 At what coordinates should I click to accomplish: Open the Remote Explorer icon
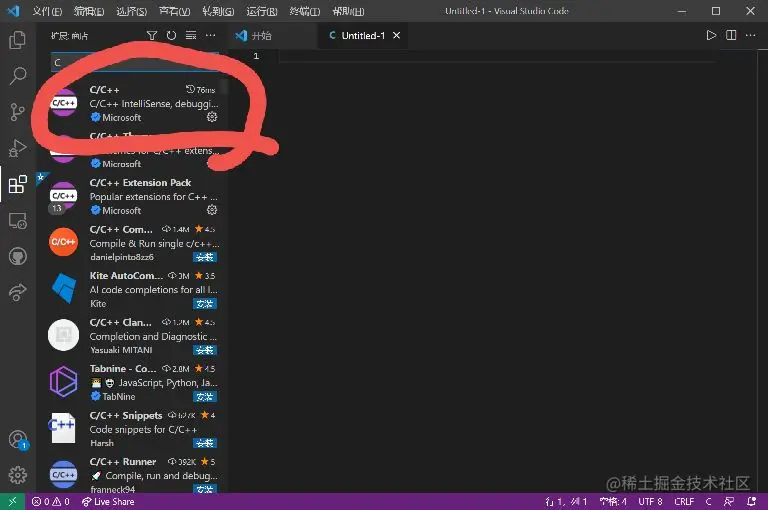18,221
